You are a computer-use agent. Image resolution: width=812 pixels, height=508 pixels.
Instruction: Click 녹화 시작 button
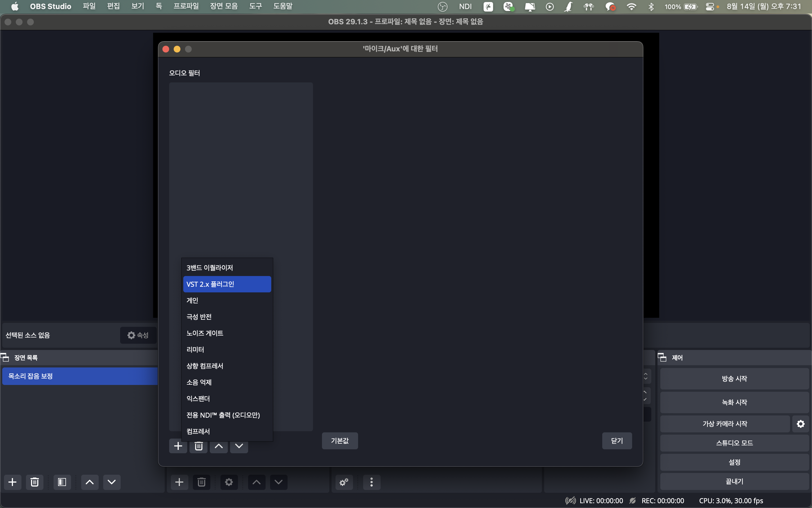(x=734, y=402)
